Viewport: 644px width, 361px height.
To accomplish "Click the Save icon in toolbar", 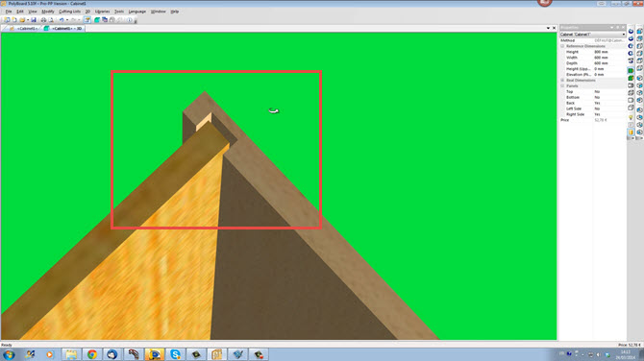I will tap(34, 20).
